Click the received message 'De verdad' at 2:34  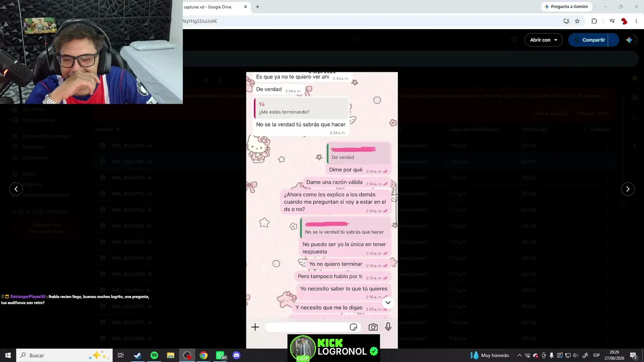[x=278, y=89]
